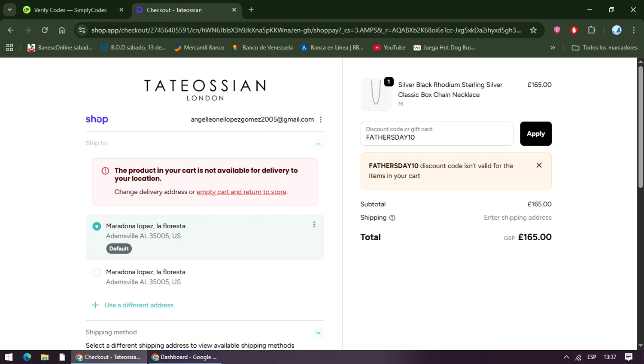Screen dimensions: 644x364
Task: Switch to Checkout - Tateossian taskbar window
Action: coord(109,357)
